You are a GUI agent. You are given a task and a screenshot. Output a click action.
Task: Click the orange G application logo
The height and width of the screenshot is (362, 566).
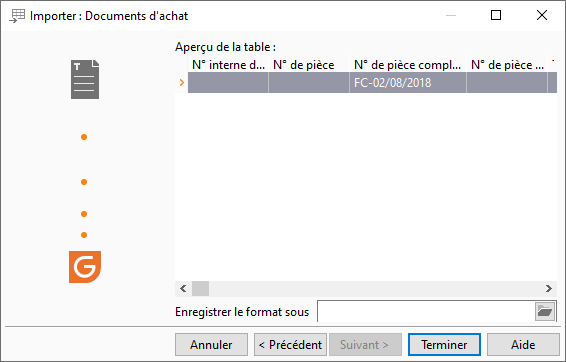point(85,267)
